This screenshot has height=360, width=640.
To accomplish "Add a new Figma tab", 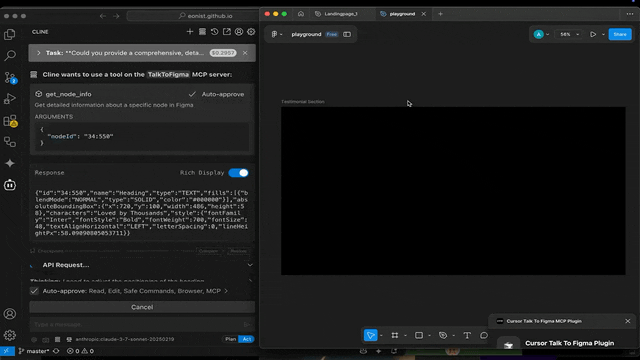I will [440, 14].
